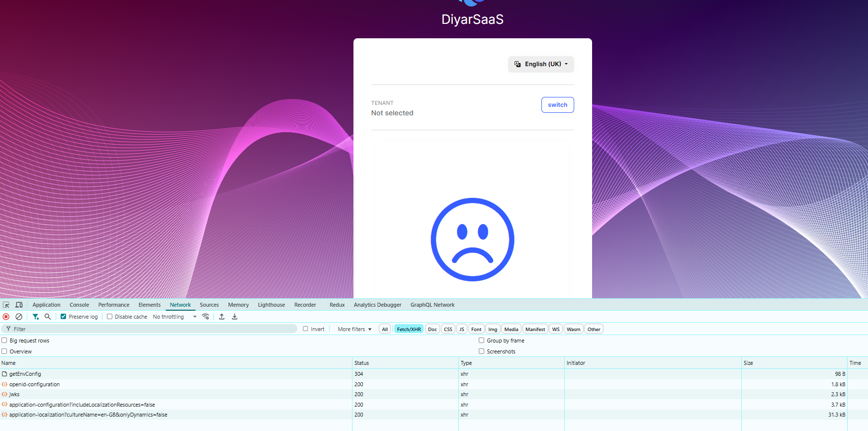Open the Lighthouse tab

271,305
